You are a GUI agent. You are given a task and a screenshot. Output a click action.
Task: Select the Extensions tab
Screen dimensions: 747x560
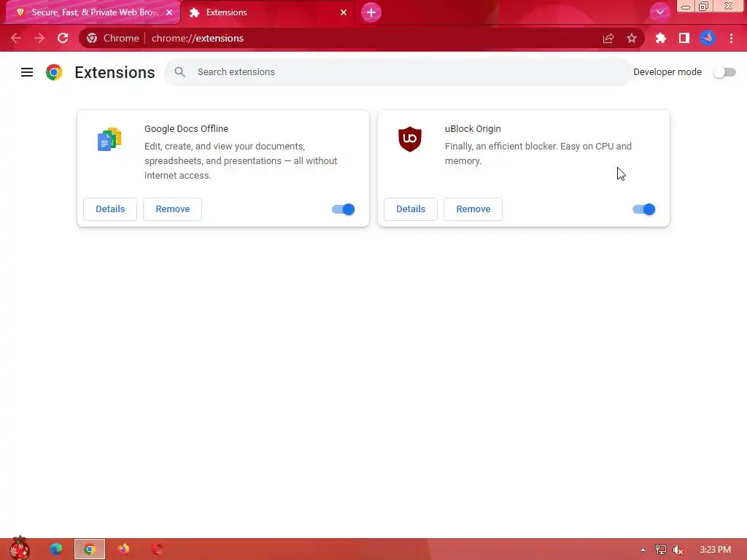pyautogui.click(x=268, y=12)
